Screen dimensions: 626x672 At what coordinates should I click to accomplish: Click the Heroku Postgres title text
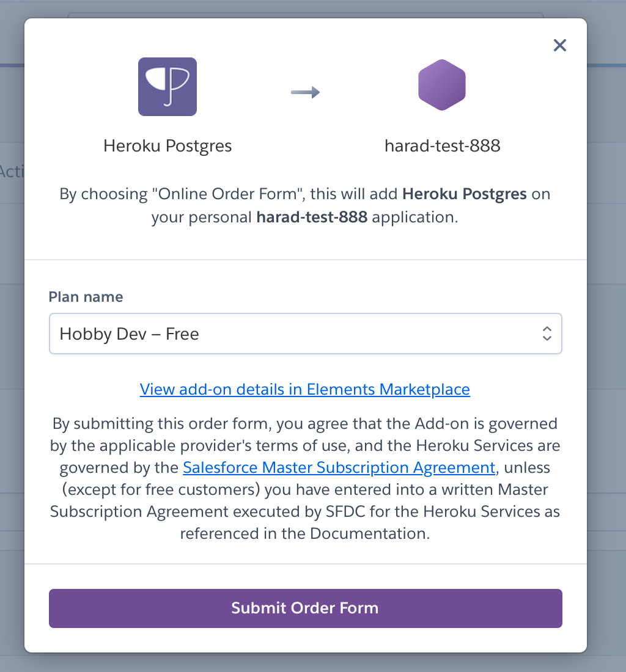pyautogui.click(x=168, y=145)
